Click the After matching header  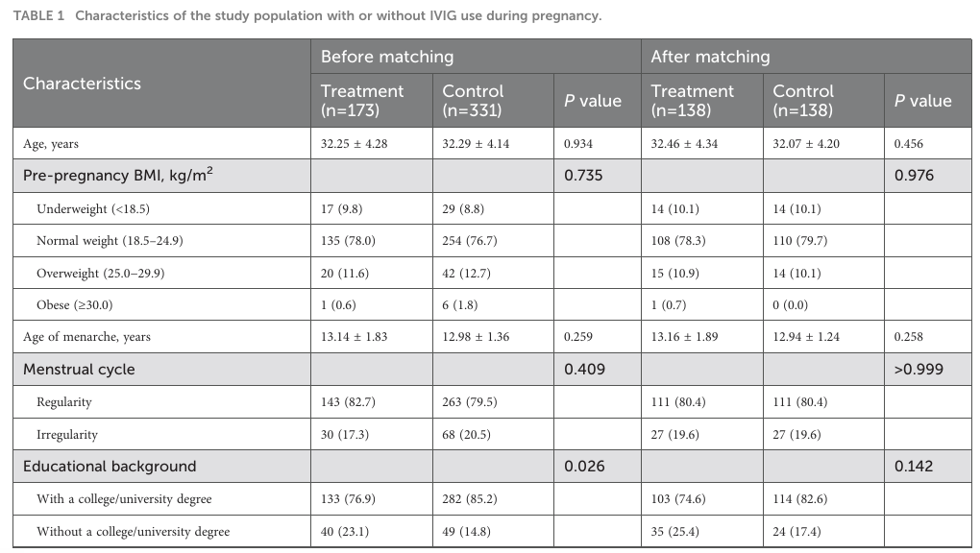(x=710, y=57)
